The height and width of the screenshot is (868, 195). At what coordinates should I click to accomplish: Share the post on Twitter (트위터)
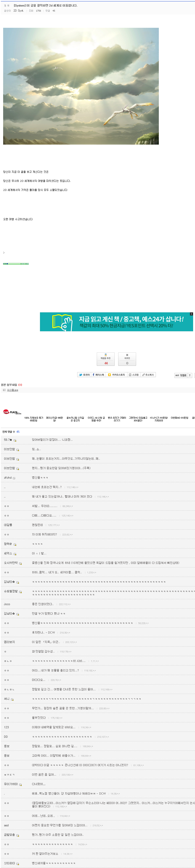[x=84, y=375]
